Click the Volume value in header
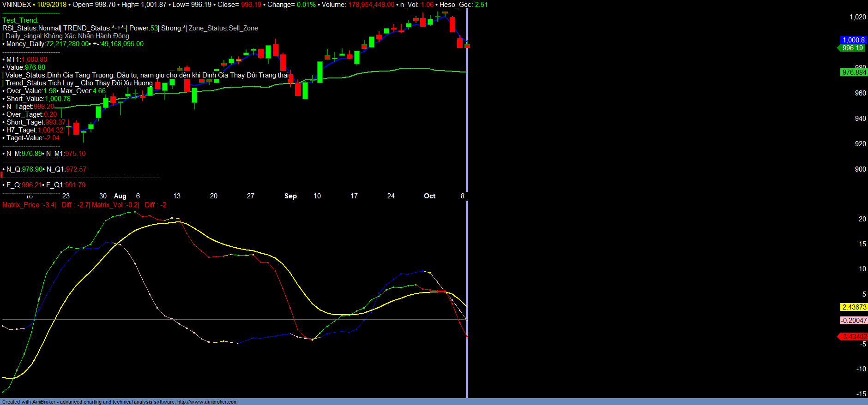Viewport: 868px width, 405px height. (371, 5)
